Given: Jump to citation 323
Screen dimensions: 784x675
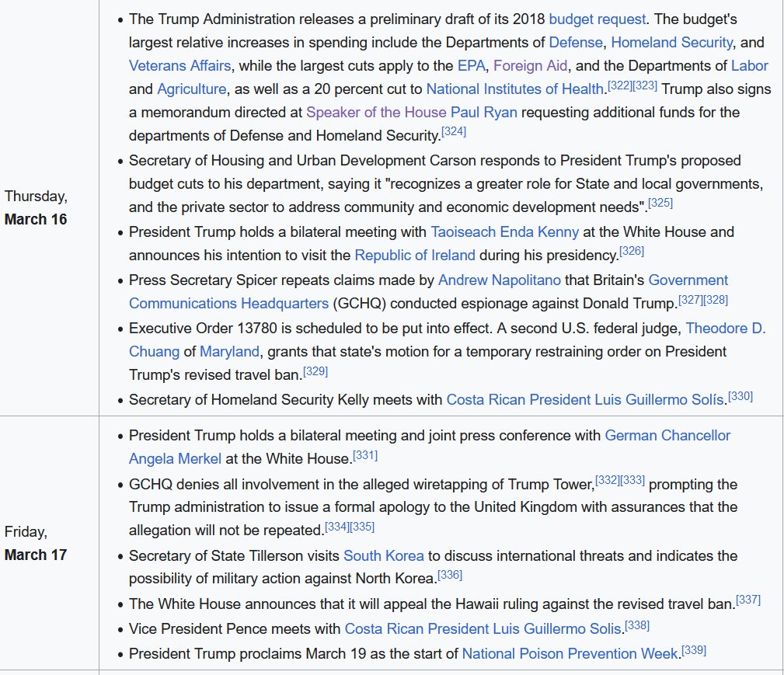Looking at the screenshot, I should [x=645, y=85].
